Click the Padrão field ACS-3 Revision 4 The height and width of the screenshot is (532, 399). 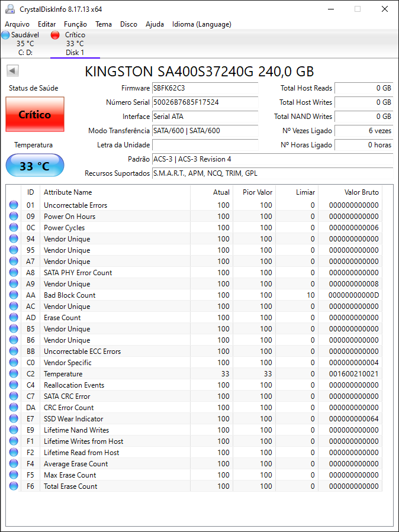click(272, 159)
